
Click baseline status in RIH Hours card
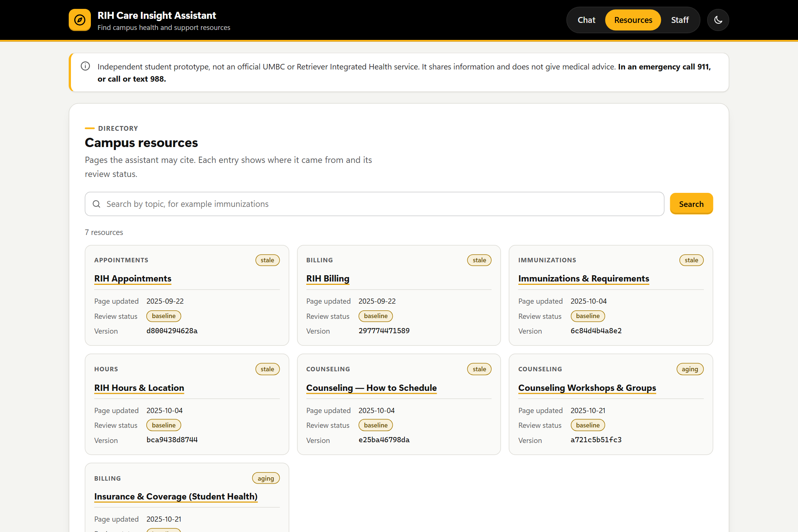click(x=164, y=425)
